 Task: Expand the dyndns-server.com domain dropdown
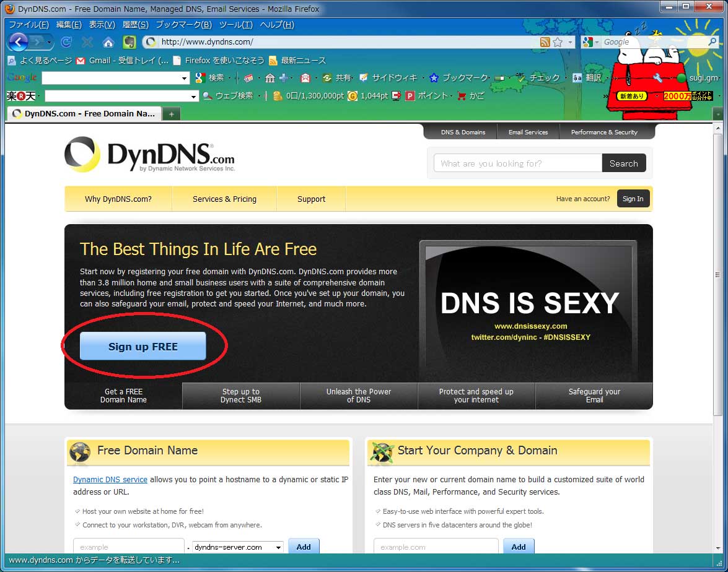[x=278, y=547]
